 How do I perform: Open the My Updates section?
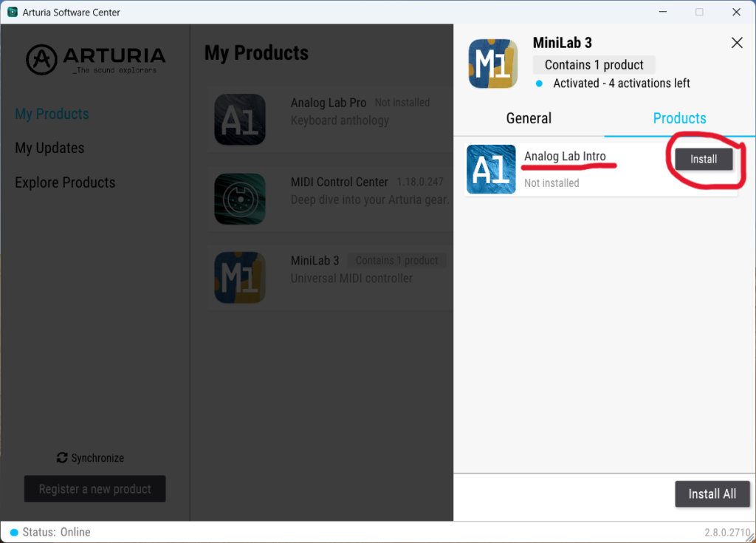click(49, 148)
